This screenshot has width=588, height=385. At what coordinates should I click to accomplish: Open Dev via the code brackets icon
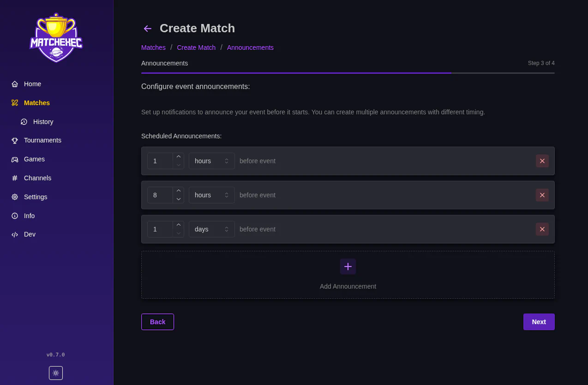[14, 234]
